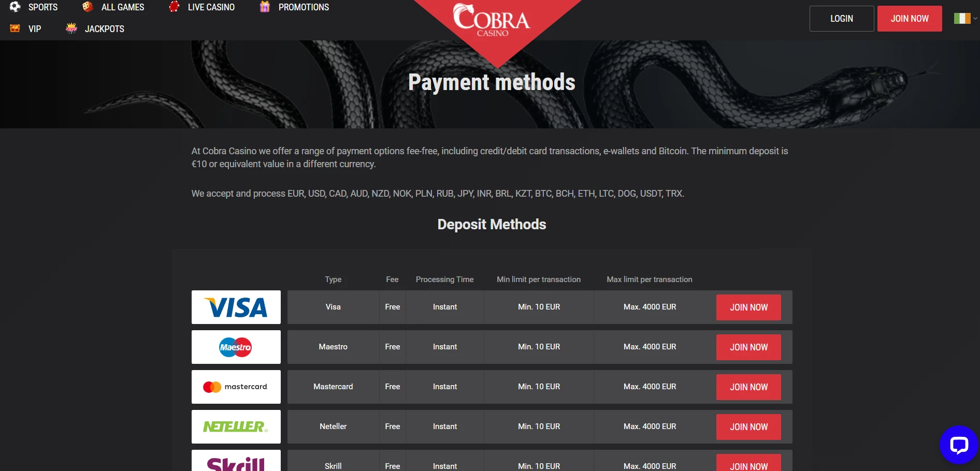Click Join Now in the Skrill row
Image resolution: width=980 pixels, height=471 pixels.
pyautogui.click(x=748, y=463)
